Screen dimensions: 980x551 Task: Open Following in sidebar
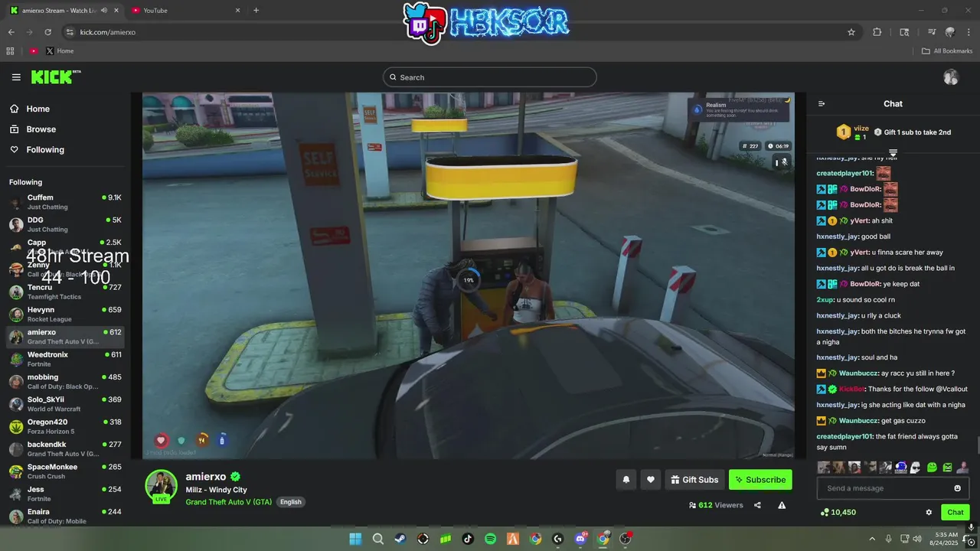tap(38, 149)
